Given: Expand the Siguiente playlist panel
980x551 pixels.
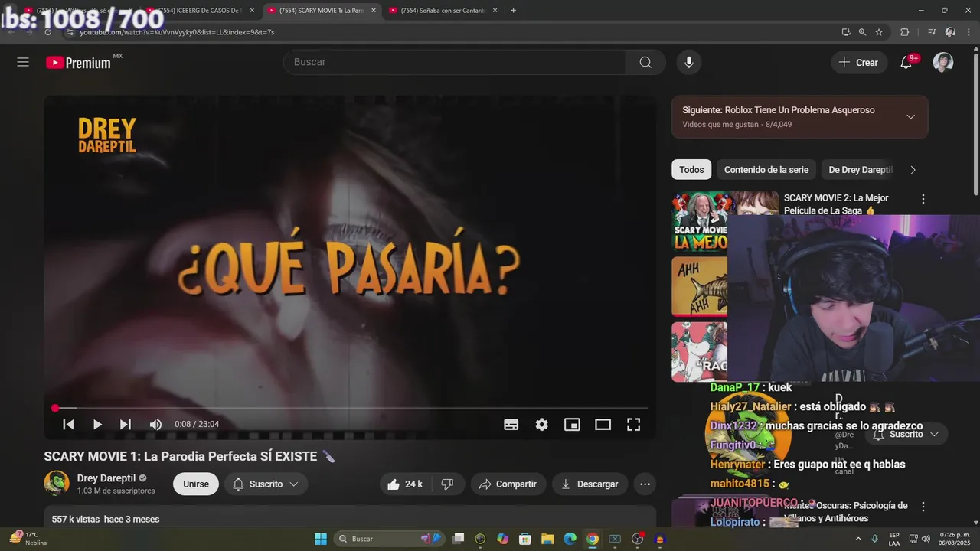Looking at the screenshot, I should tap(910, 117).
